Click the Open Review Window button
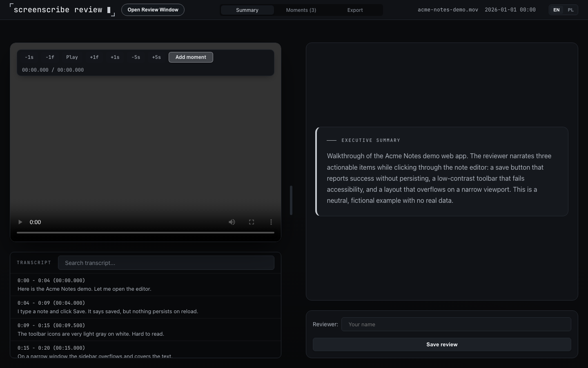 153,10
